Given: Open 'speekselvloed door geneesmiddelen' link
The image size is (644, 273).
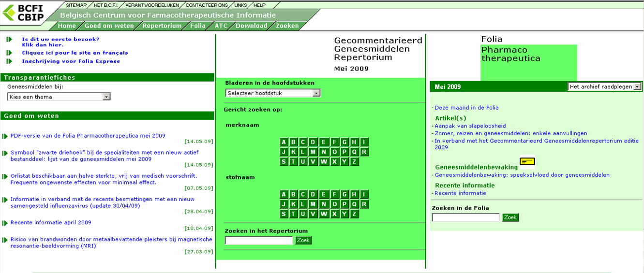Looking at the screenshot, I should (522, 175).
